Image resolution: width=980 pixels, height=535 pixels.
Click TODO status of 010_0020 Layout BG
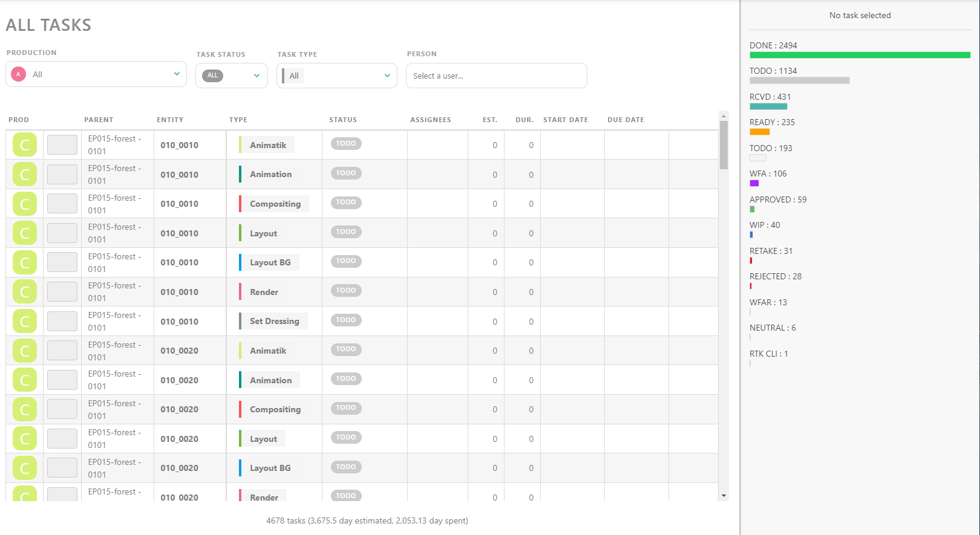tap(346, 467)
